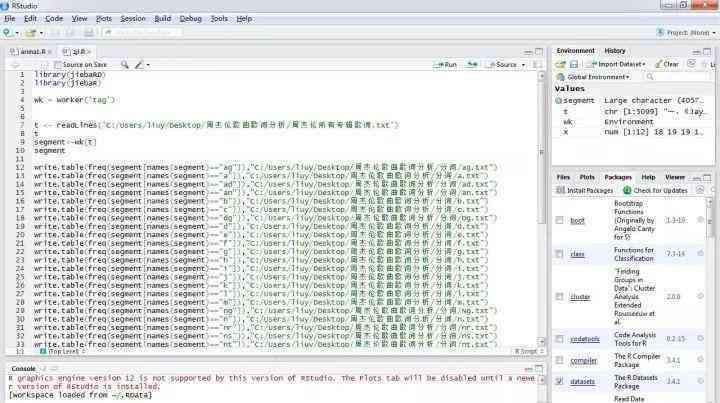Click the refresh icon in Packages toolbar

[700, 190]
